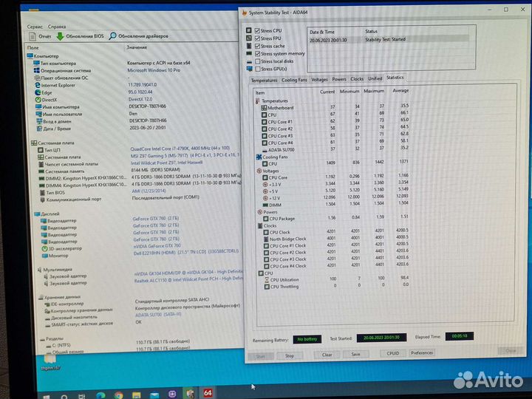This screenshot has height=399, width=532.
Task: Open the Mail app from the taskbar
Action: point(154,395)
